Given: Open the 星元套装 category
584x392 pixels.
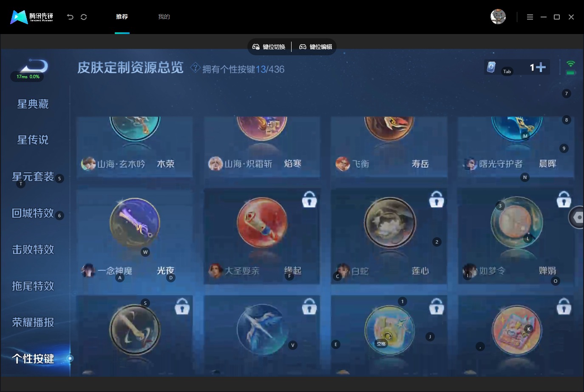Looking at the screenshot, I should (x=33, y=176).
